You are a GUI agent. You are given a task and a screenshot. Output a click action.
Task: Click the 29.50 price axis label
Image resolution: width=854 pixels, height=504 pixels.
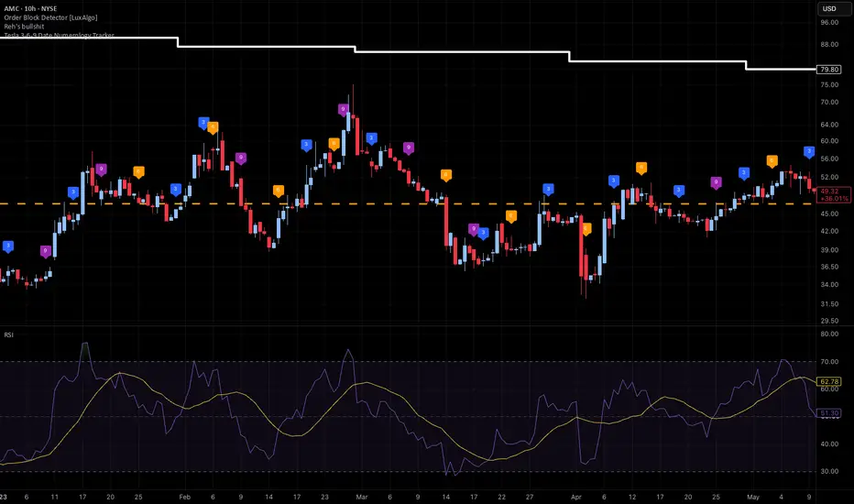(x=829, y=321)
